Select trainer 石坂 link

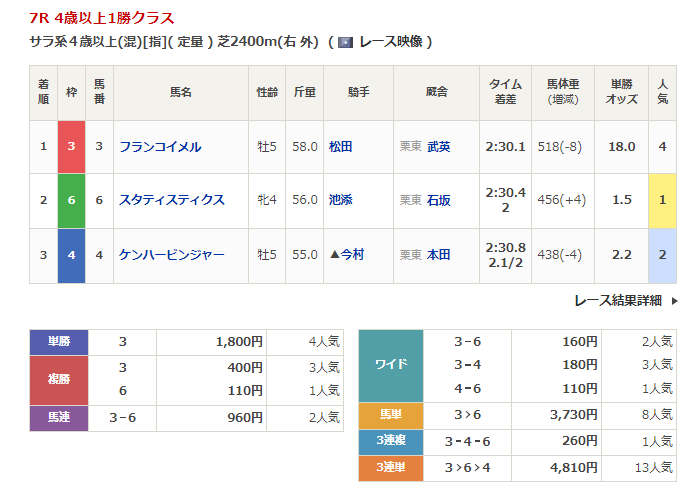438,200
